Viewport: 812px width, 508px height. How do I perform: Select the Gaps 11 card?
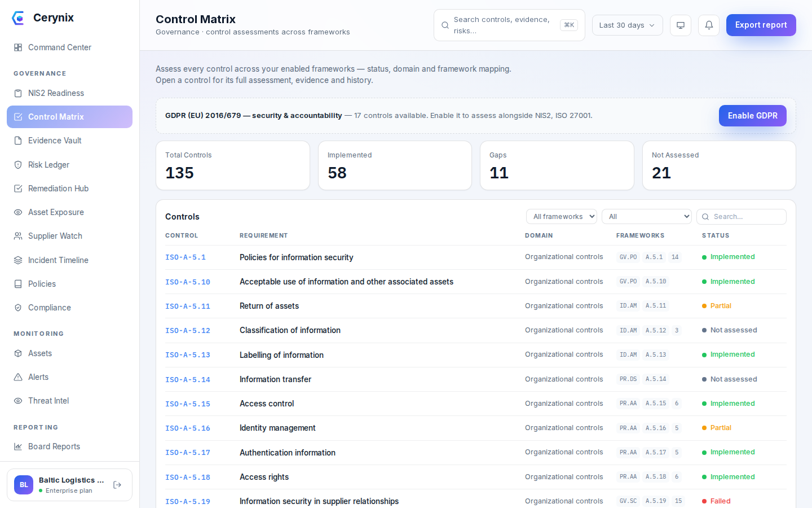557,165
